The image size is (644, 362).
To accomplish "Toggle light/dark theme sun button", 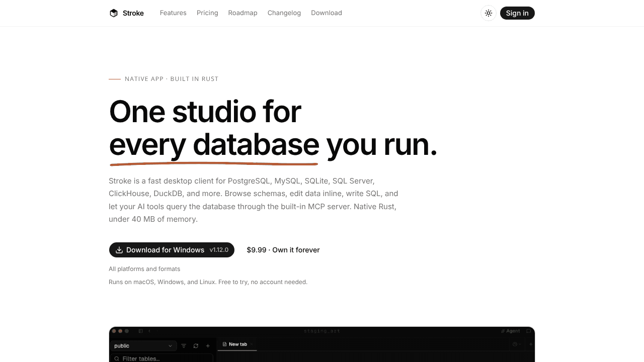I will (x=489, y=13).
